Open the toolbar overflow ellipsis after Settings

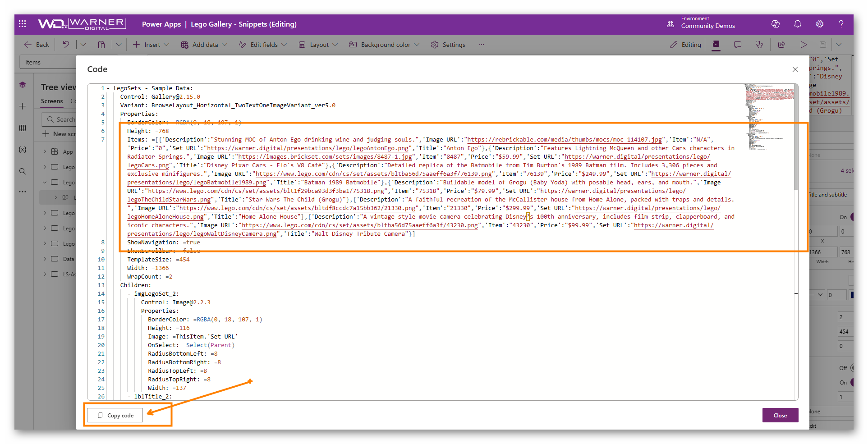482,45
